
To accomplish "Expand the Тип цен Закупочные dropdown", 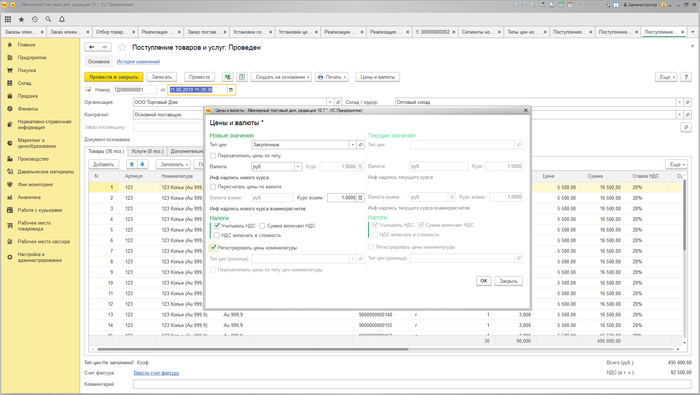I will [x=352, y=145].
